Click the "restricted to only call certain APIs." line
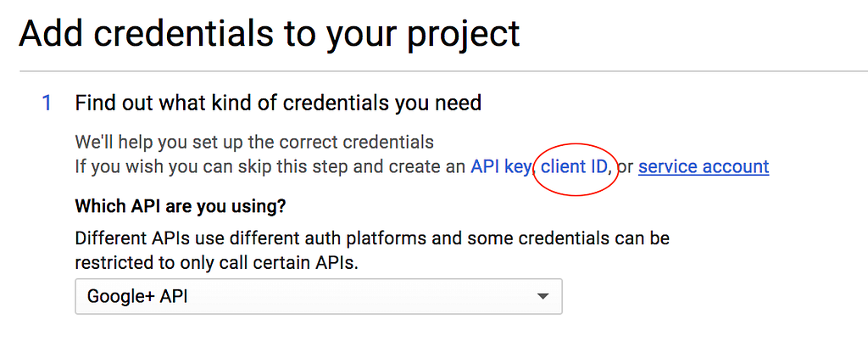 click(x=216, y=263)
